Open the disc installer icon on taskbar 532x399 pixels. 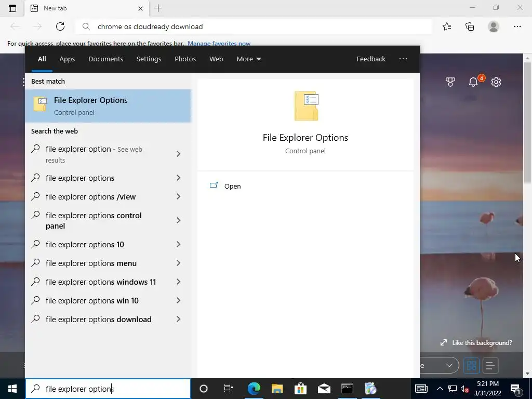tap(371, 389)
